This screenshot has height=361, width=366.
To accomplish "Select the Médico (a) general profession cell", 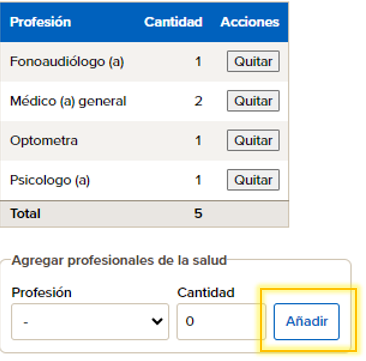I will tap(68, 101).
